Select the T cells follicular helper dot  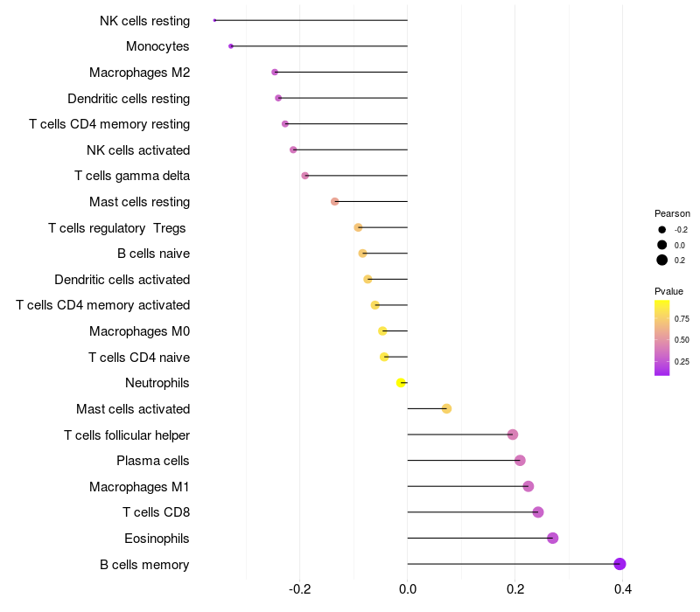[x=512, y=435]
